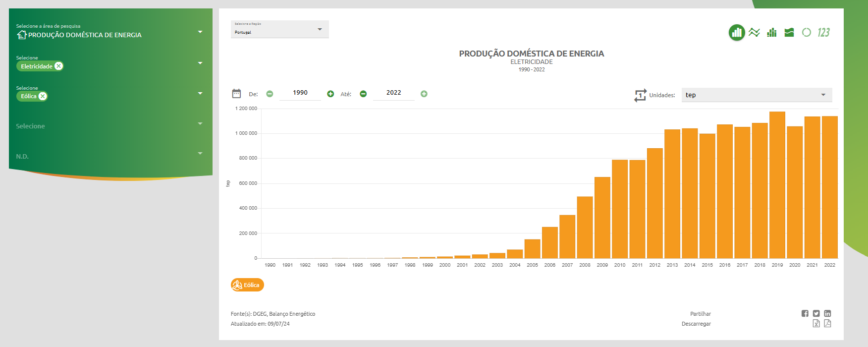This screenshot has height=347, width=868.
Task: Decrease the end year 2022
Action: (x=363, y=94)
